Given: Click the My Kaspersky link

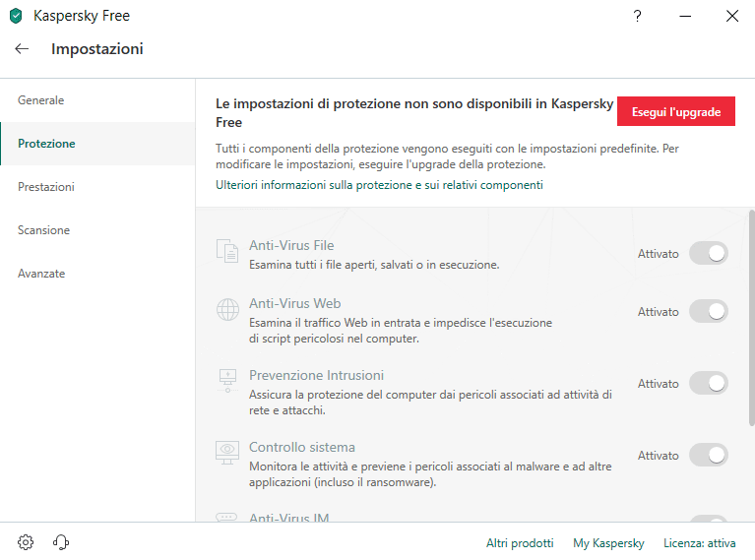Looking at the screenshot, I should click(608, 543).
